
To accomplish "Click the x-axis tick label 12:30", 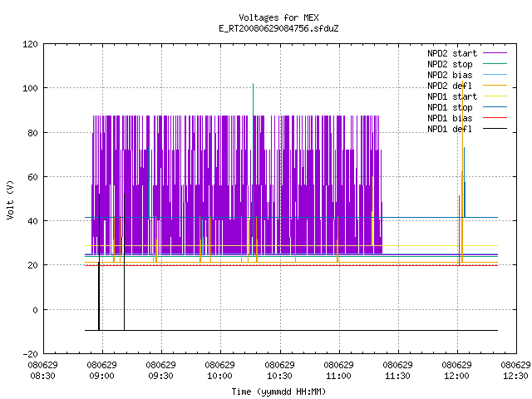I will (515, 377).
